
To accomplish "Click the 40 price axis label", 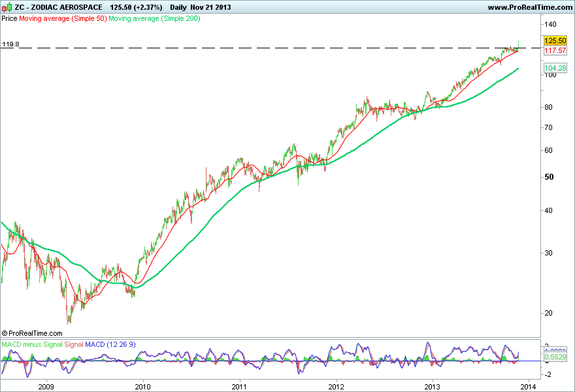I will point(548,210).
